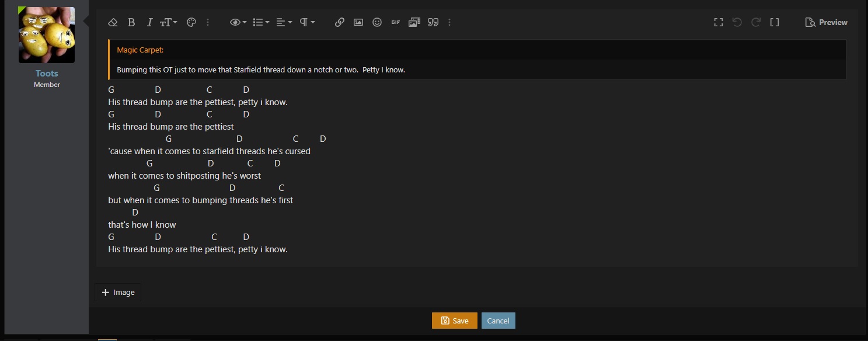Viewport: 868px width, 341px height.
Task: Insert a link with chain icon
Action: pos(339,22)
